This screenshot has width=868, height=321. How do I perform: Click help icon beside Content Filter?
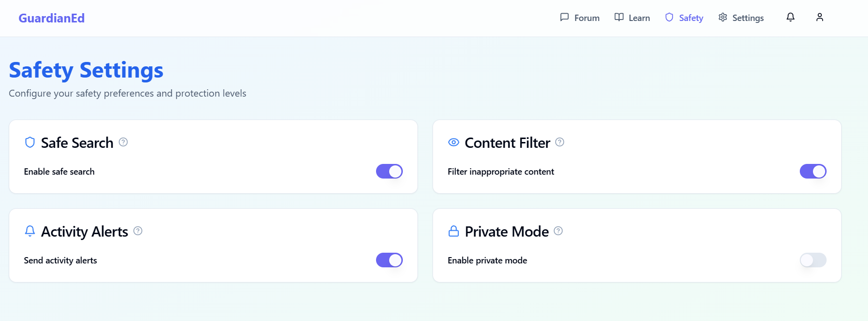pos(560,142)
